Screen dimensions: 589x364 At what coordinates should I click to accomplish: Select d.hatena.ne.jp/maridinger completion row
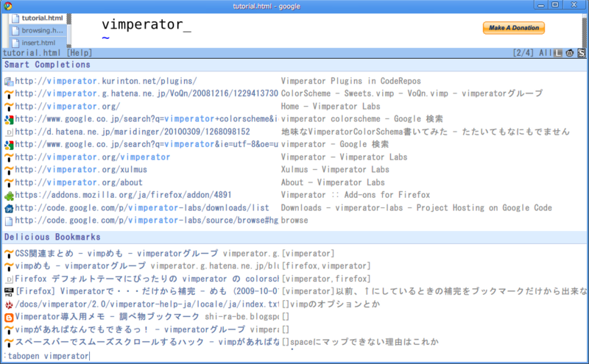pyautogui.click(x=294, y=132)
